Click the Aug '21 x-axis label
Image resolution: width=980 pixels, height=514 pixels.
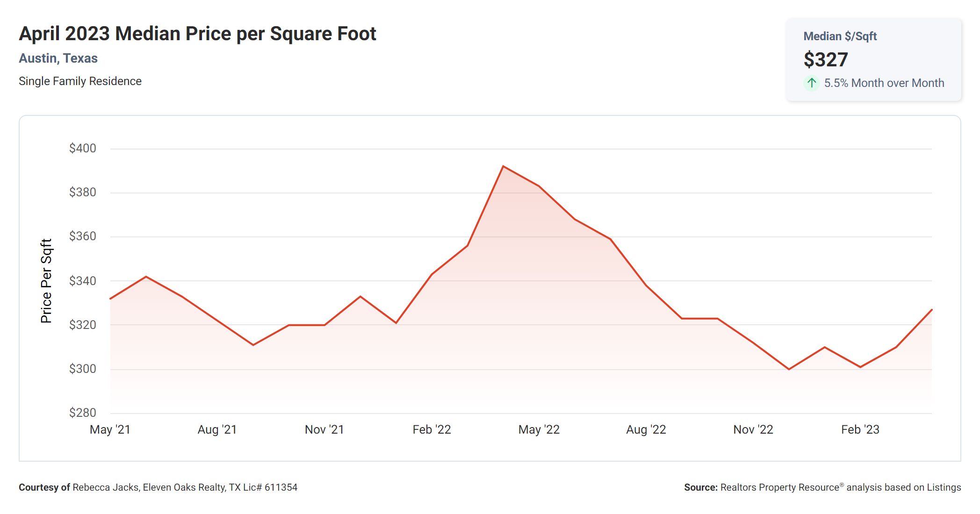point(217,429)
